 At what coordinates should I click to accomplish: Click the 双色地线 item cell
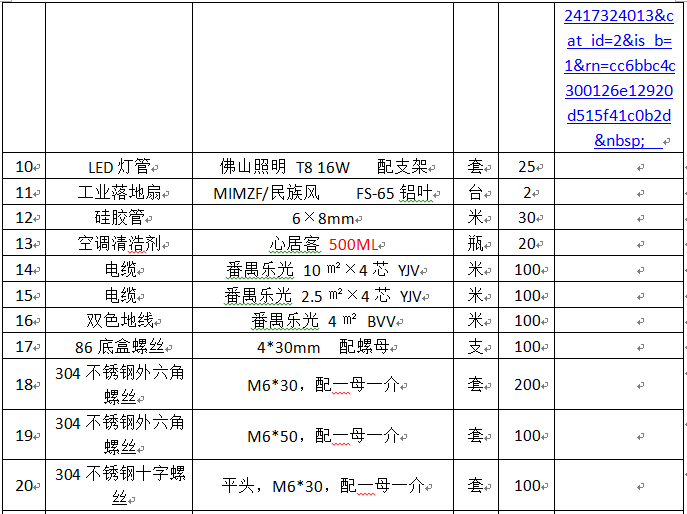point(116,320)
